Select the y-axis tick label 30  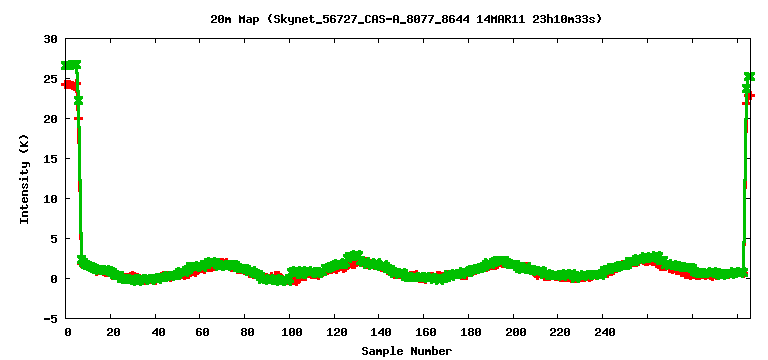50,39
